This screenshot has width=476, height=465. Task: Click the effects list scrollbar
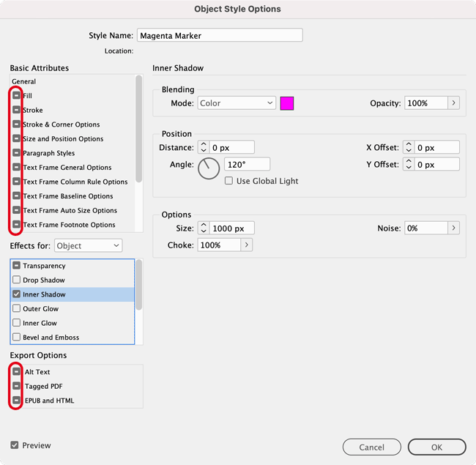pos(139,285)
